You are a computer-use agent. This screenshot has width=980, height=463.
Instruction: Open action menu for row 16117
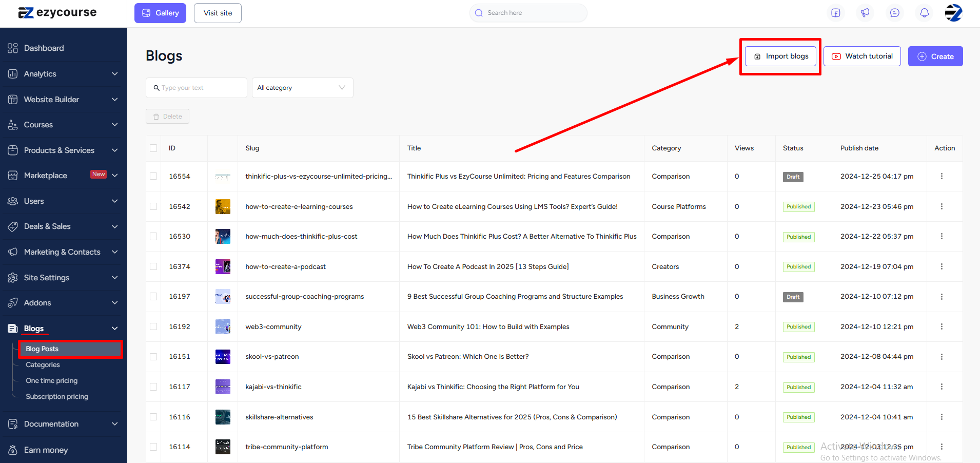pyautogui.click(x=942, y=387)
